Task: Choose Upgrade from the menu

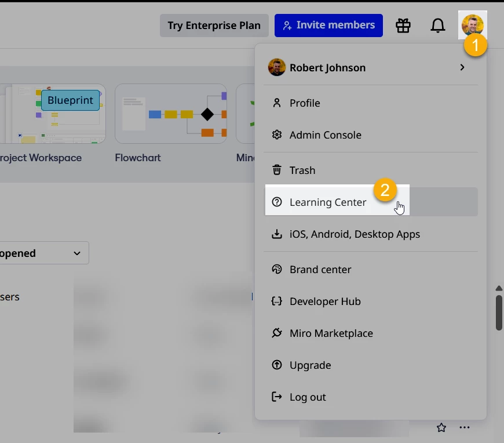Action: click(371, 365)
